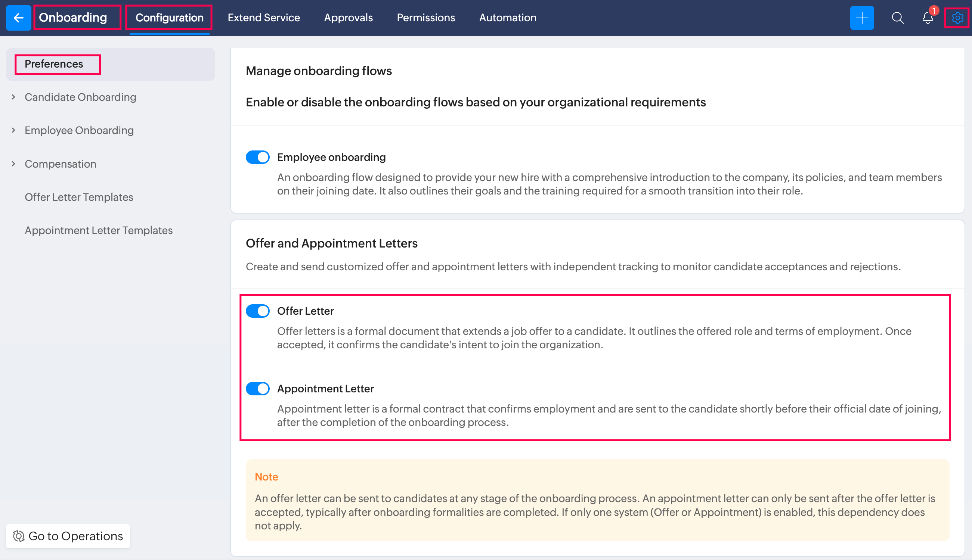Toggle Employee onboarding switch
Screen dimensions: 972x560
pos(257,157)
